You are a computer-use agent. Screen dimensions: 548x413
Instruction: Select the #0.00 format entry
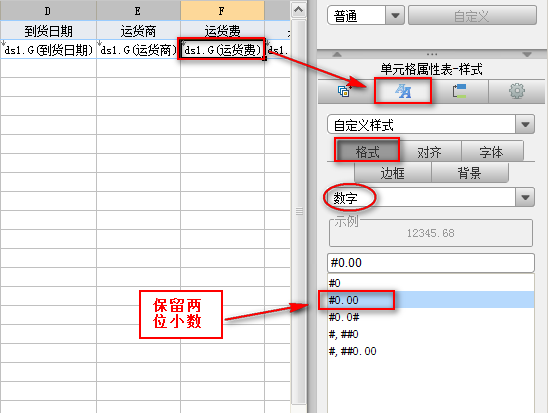[x=431, y=300]
